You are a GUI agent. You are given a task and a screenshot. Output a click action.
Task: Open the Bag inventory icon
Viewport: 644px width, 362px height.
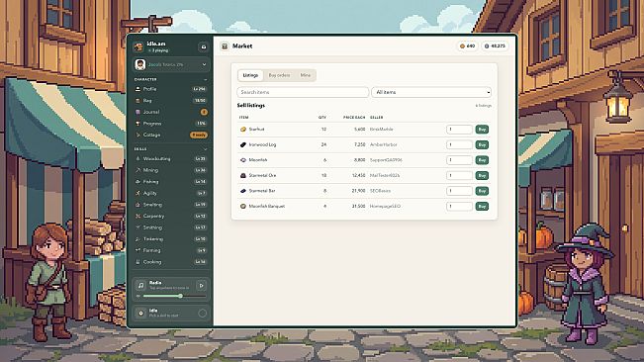click(x=138, y=100)
